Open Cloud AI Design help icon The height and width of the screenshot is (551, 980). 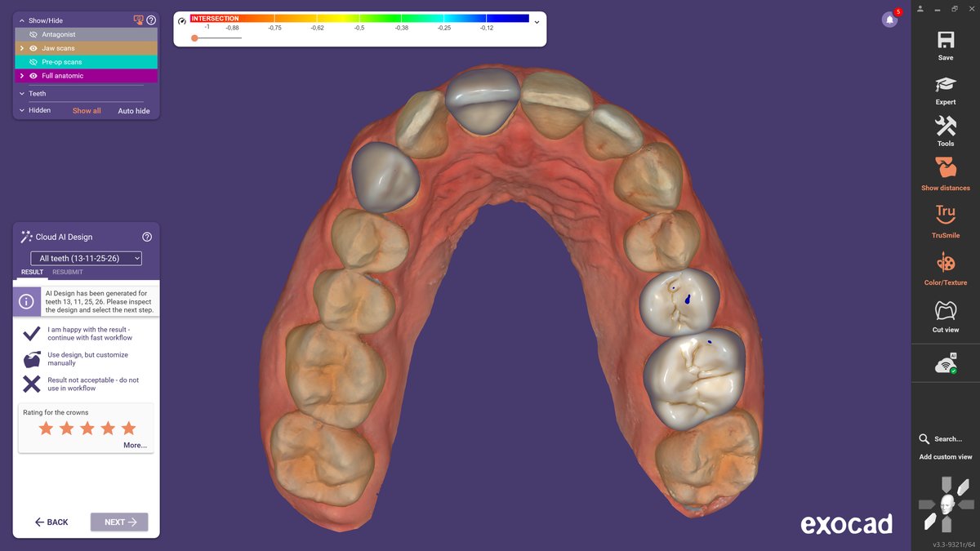pyautogui.click(x=147, y=237)
